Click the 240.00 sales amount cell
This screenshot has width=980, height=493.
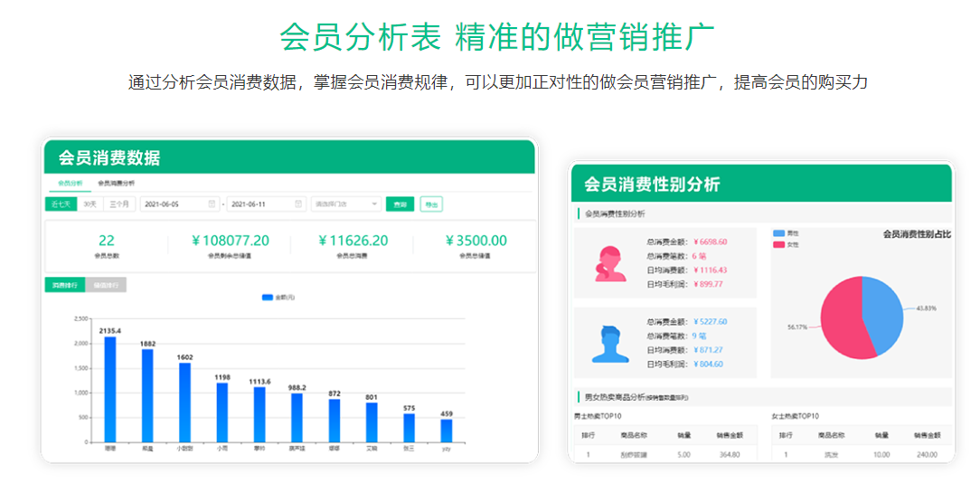(927, 455)
